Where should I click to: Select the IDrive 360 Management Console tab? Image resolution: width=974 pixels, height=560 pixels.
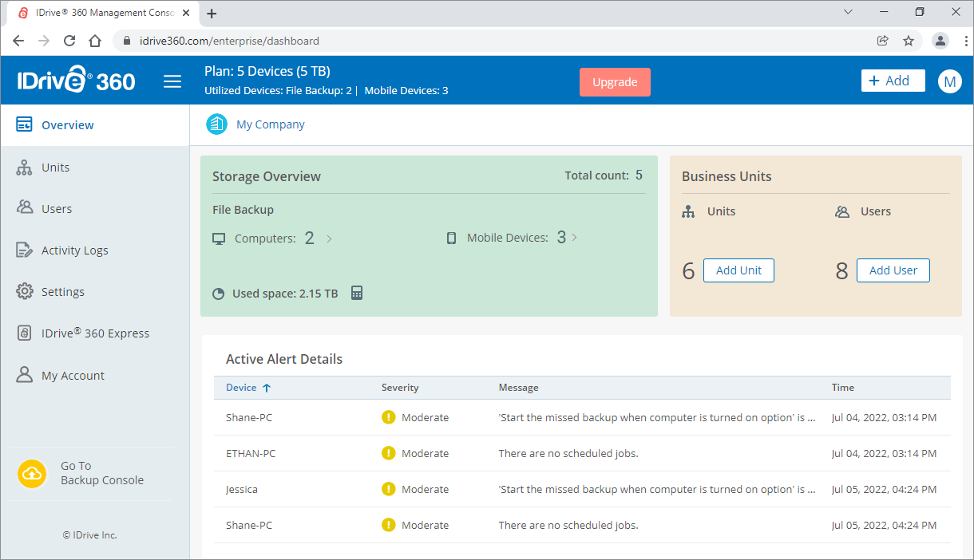click(x=104, y=13)
